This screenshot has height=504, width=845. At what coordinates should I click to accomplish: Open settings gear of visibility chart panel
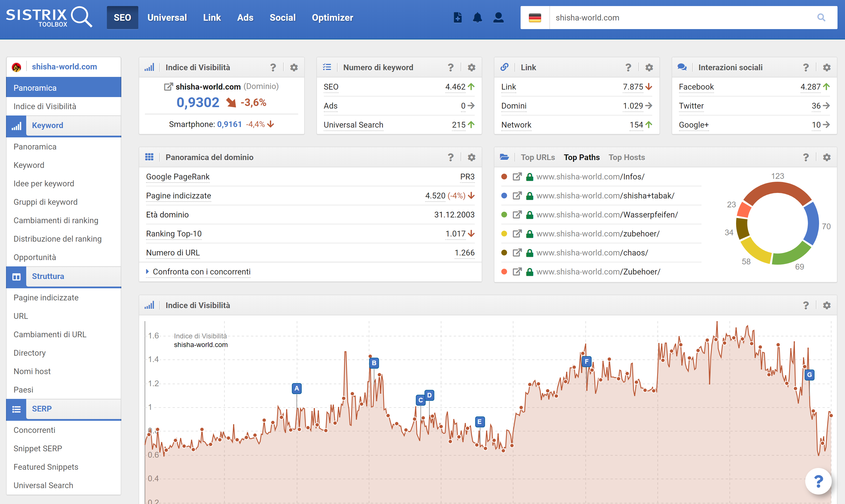[827, 305]
